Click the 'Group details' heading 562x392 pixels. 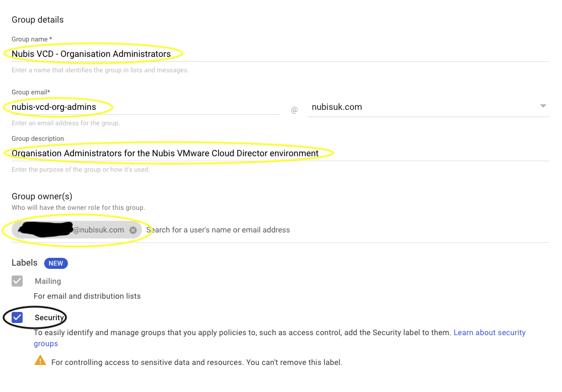[38, 20]
